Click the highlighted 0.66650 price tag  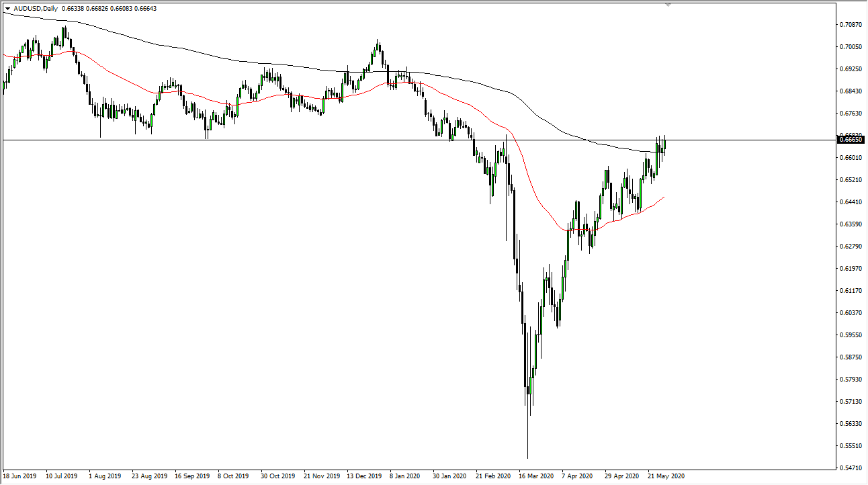[851, 140]
